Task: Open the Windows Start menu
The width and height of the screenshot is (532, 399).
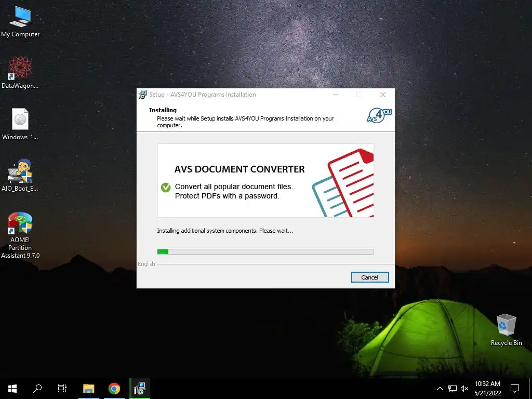Action: 12,389
